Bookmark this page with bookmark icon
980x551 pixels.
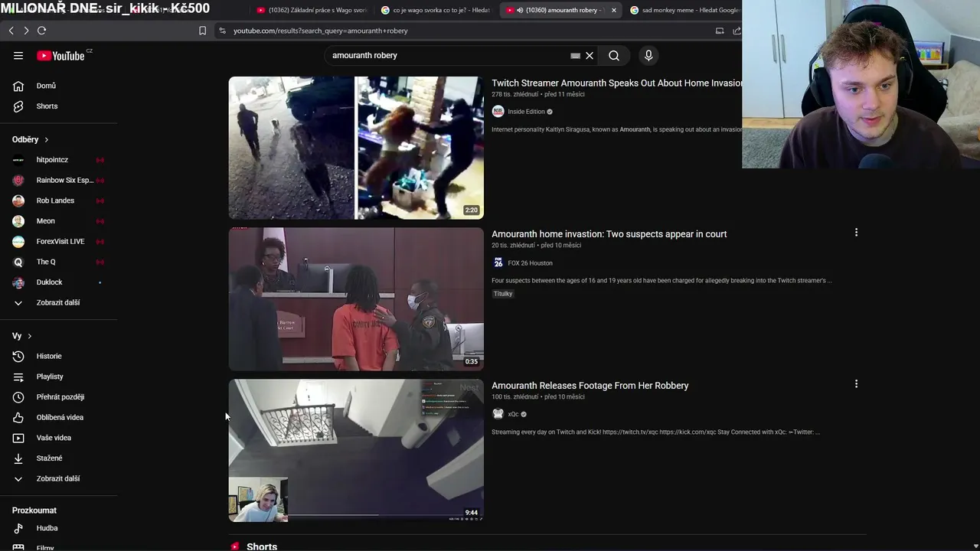click(202, 31)
